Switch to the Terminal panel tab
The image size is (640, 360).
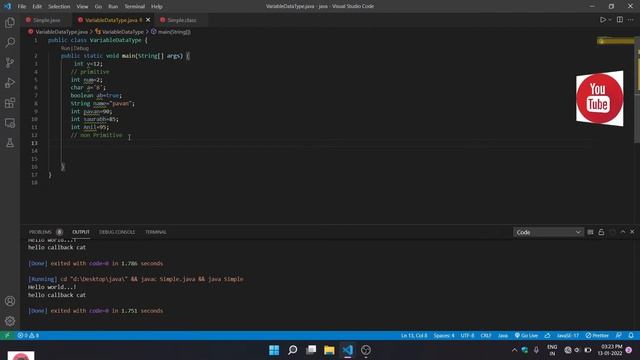156,232
